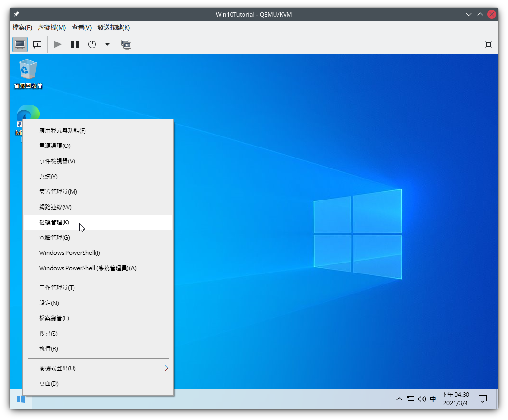
Task: Switch the viewer to fullscreen
Action: pos(488,44)
